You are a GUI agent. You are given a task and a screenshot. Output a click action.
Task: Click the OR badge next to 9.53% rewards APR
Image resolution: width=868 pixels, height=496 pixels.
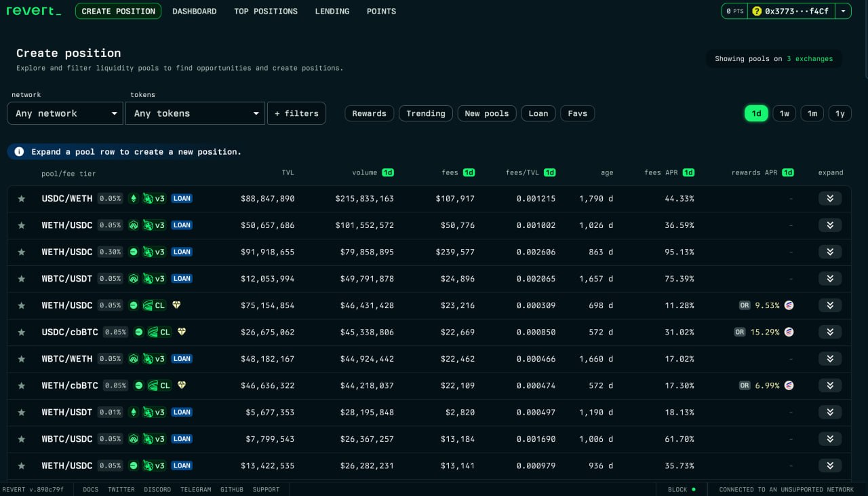pyautogui.click(x=740, y=305)
